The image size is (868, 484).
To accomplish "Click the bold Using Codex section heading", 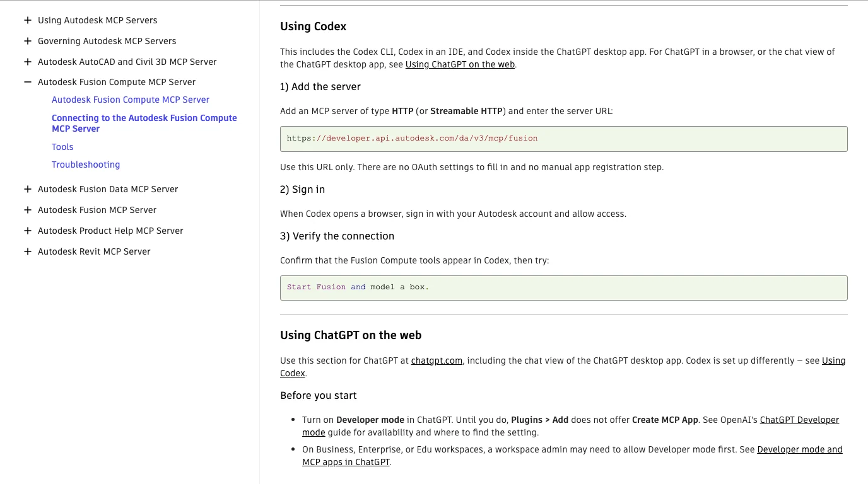I will (314, 26).
